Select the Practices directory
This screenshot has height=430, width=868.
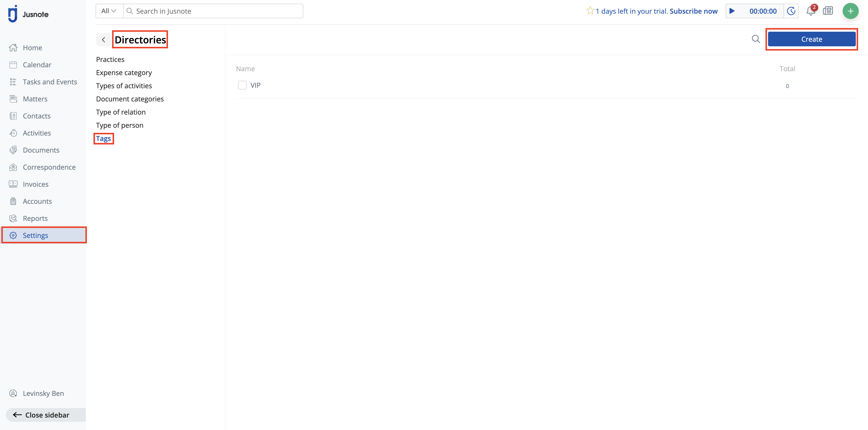click(x=110, y=60)
